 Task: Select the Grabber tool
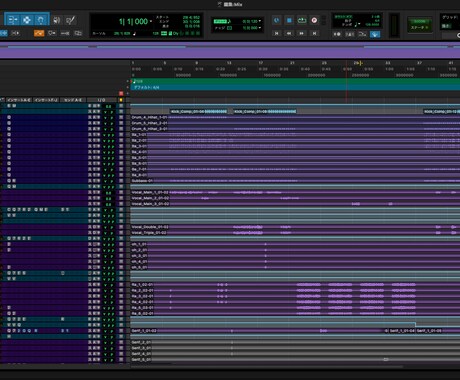tap(41, 20)
